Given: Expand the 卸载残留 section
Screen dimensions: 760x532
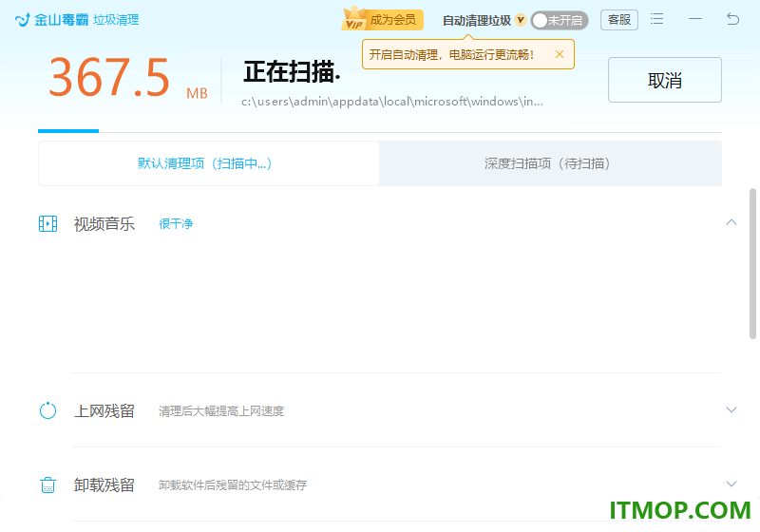Looking at the screenshot, I should (x=731, y=484).
